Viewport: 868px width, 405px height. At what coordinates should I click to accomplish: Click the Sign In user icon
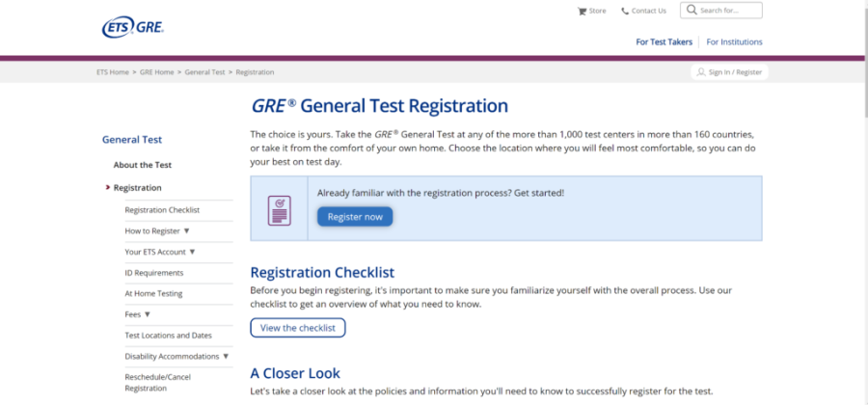[700, 72]
